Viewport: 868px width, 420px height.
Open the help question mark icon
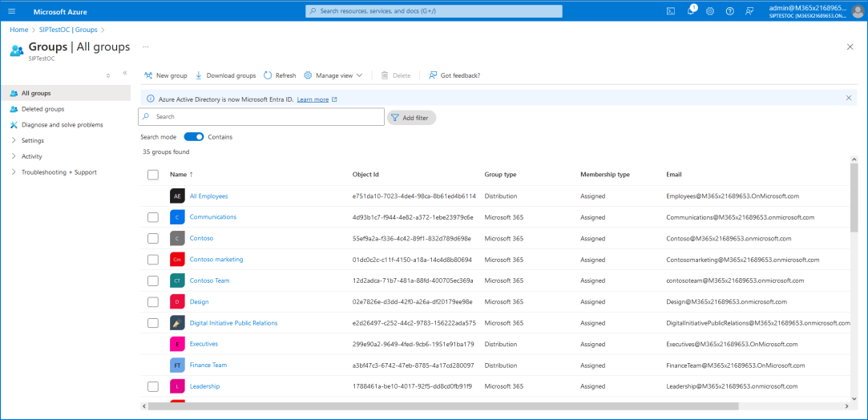click(729, 11)
